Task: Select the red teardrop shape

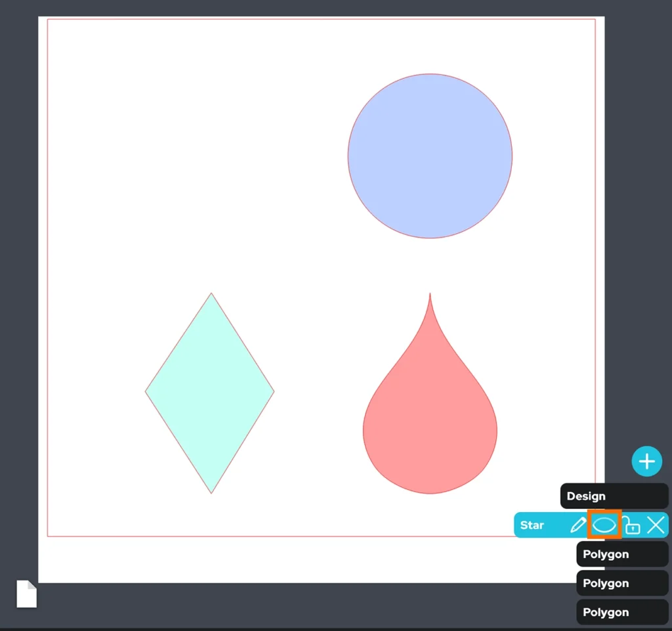Action: [430, 427]
